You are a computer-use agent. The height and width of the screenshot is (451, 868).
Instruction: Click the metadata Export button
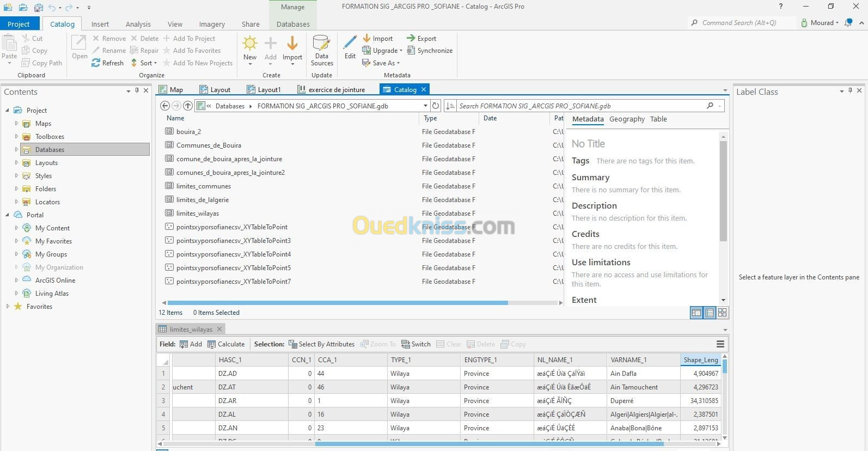(422, 38)
